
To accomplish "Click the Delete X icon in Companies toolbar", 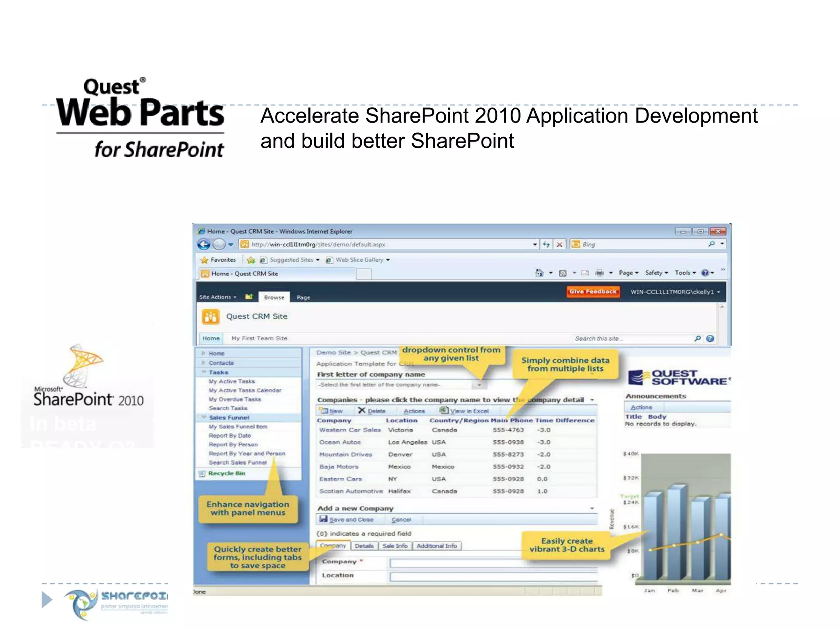I will [x=362, y=410].
